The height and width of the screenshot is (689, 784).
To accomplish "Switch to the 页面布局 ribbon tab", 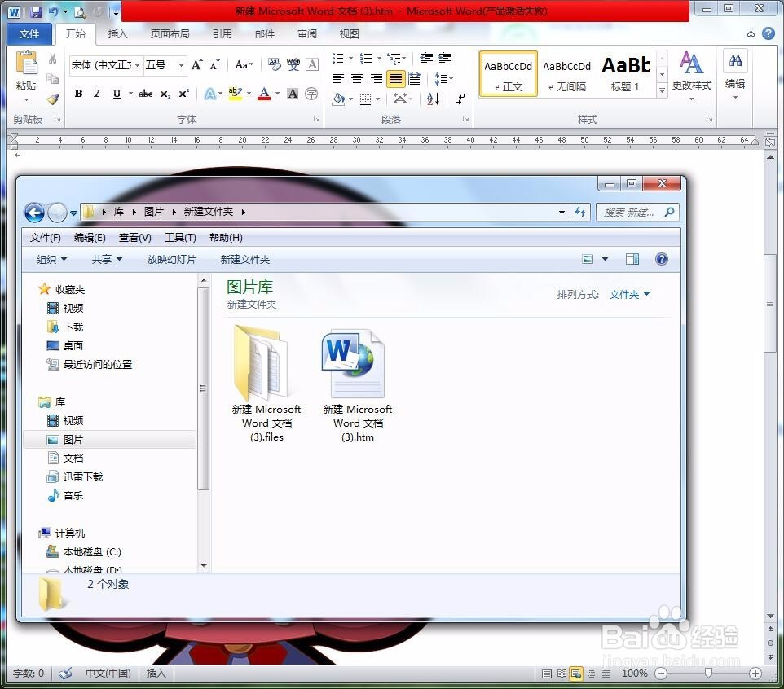I will pos(170,34).
